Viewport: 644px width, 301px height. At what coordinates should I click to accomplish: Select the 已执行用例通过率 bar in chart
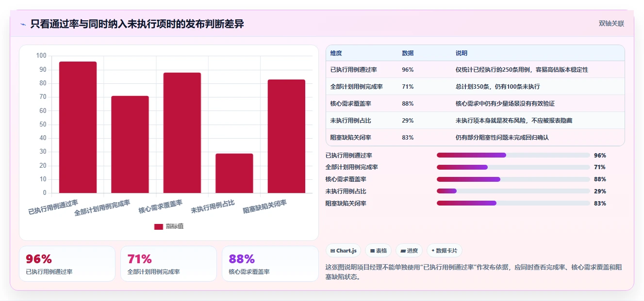tap(78, 127)
